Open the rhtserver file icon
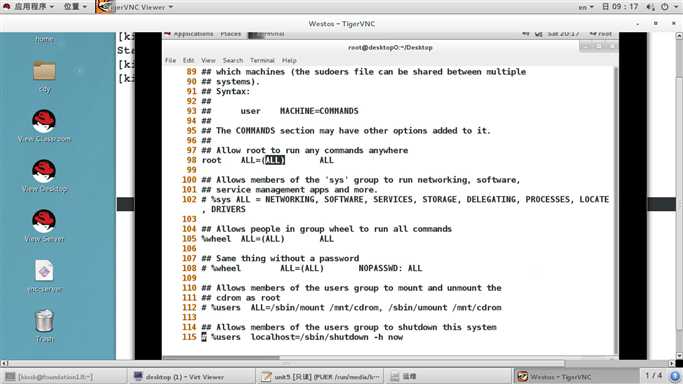The width and height of the screenshot is (683, 384). (44, 271)
